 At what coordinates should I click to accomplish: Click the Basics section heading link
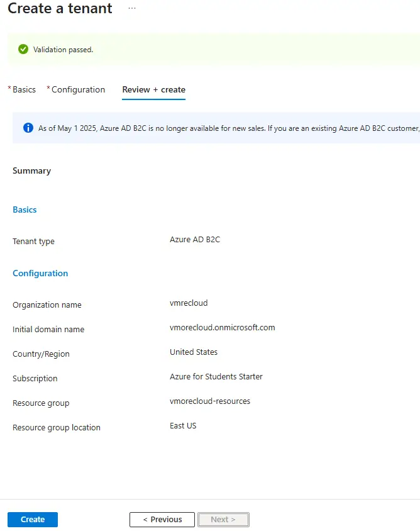pos(25,210)
